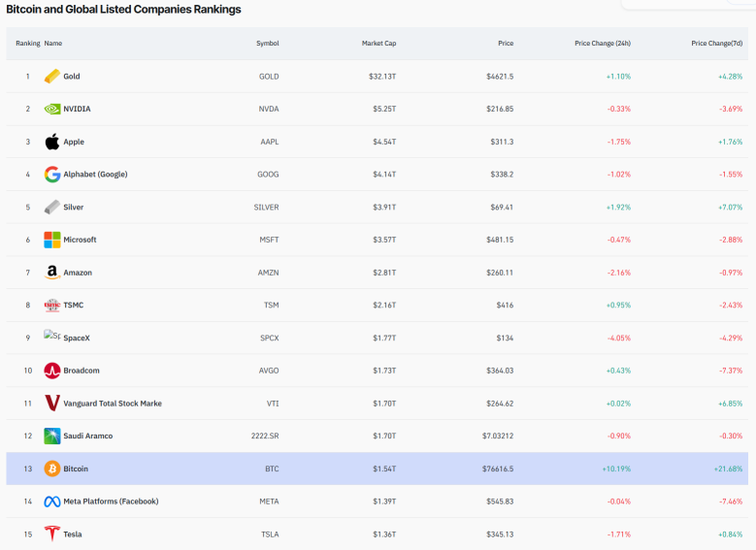Click the Symbol column header

pos(268,44)
